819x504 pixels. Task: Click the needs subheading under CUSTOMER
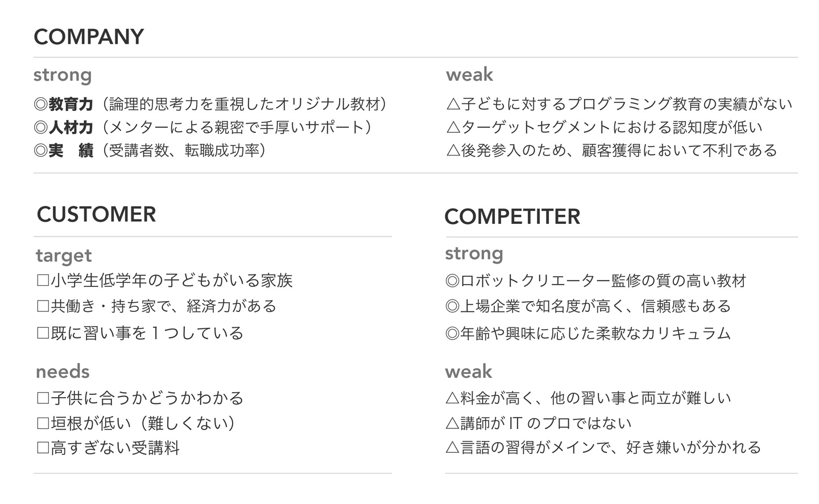[63, 372]
